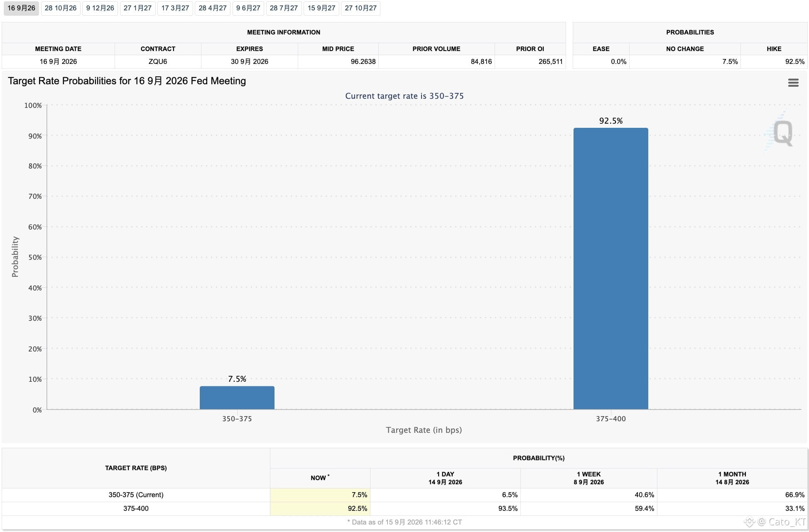Click the 1 WEEK column header
This screenshot has width=809, height=532.
(x=588, y=478)
